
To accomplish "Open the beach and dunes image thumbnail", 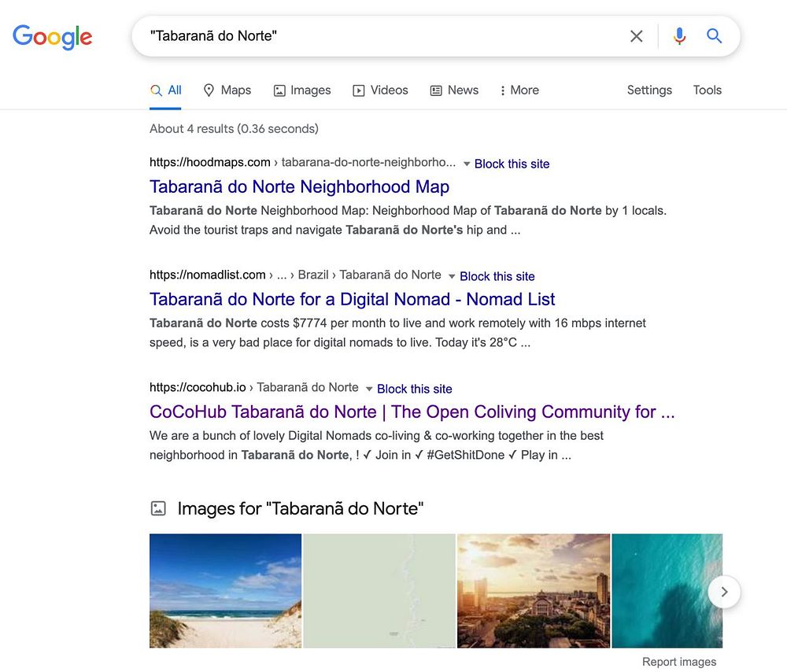I will tap(225, 591).
